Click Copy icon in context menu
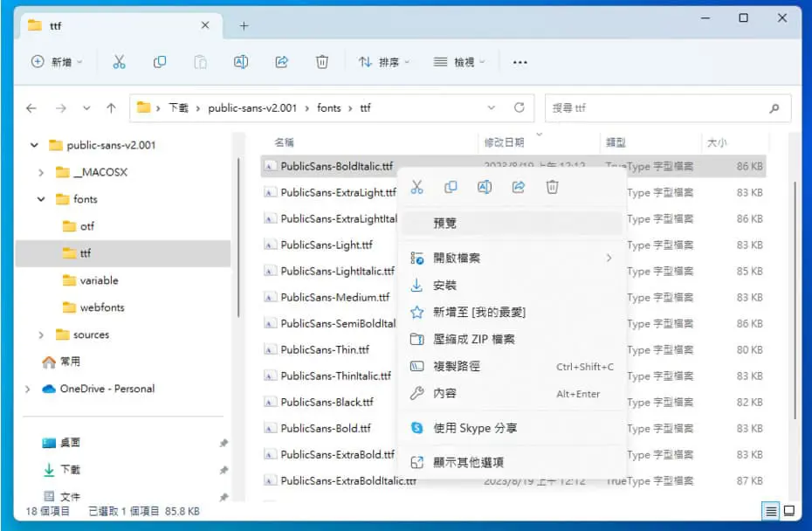 click(x=451, y=187)
